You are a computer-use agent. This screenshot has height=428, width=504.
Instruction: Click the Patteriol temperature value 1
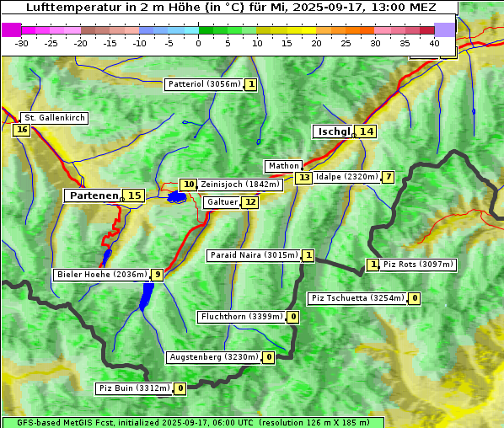pyautogui.click(x=251, y=85)
